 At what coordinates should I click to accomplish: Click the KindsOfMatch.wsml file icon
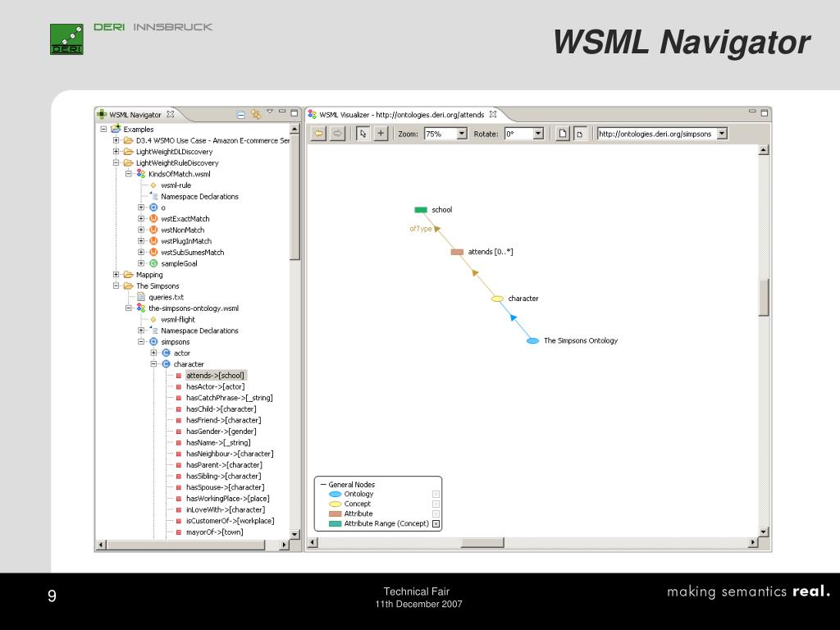[141, 174]
